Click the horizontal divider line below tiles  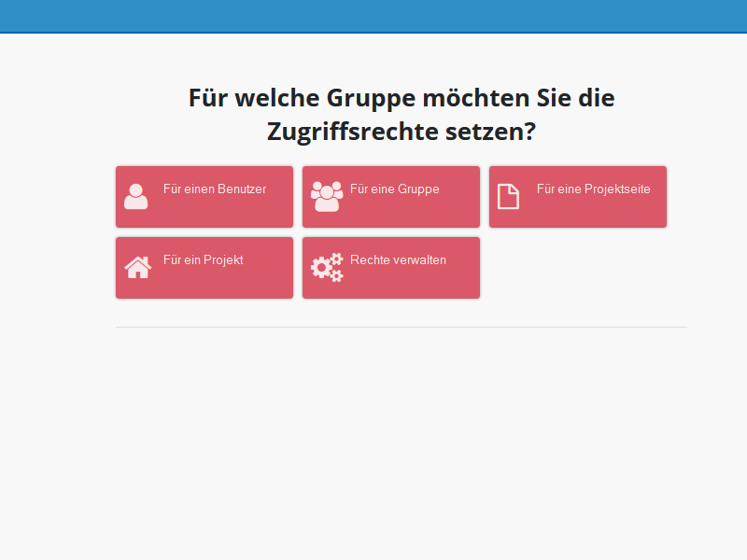(x=401, y=328)
